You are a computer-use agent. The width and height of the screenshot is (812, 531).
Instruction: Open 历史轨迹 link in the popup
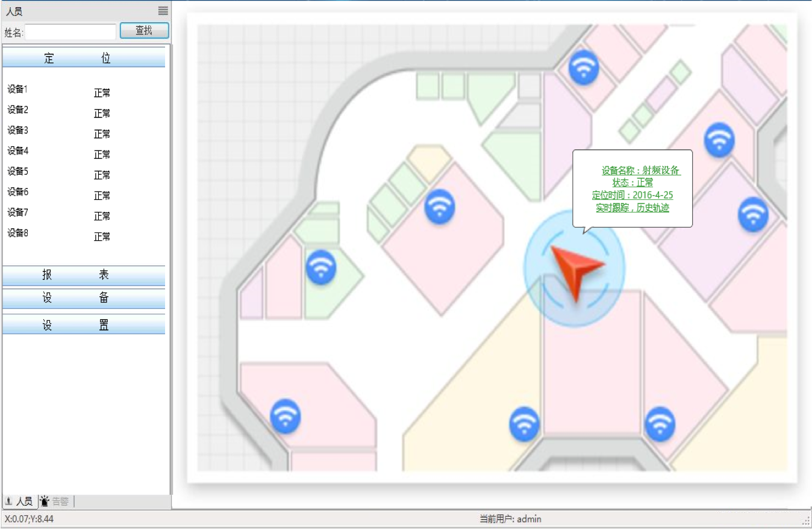point(652,208)
